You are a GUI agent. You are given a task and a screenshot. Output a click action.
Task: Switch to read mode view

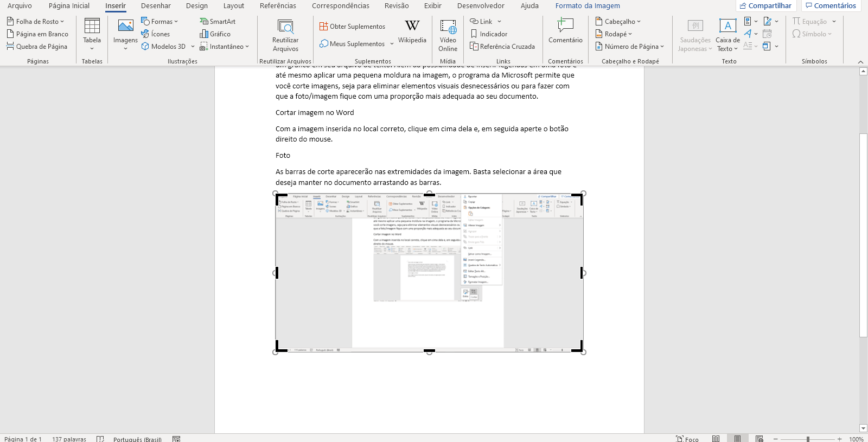(716, 439)
